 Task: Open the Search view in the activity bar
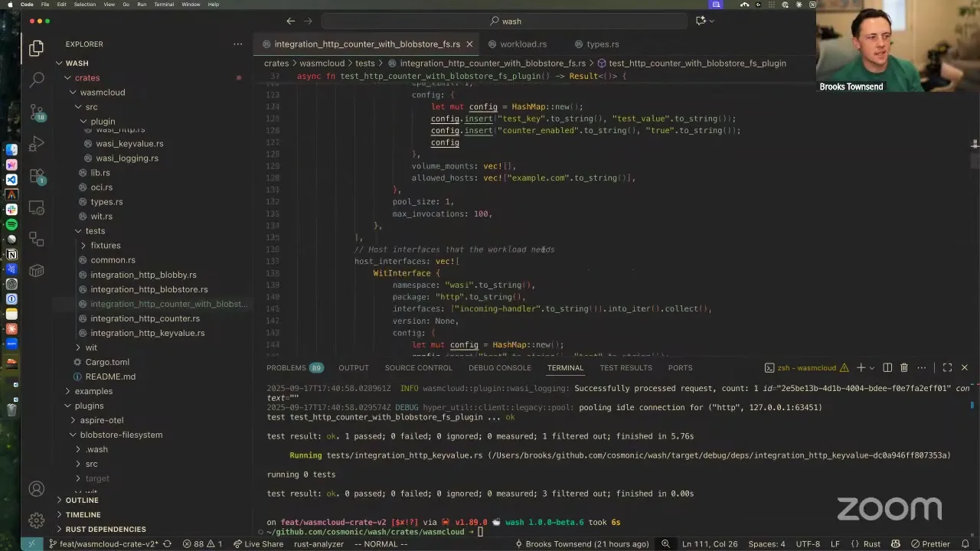(36, 79)
